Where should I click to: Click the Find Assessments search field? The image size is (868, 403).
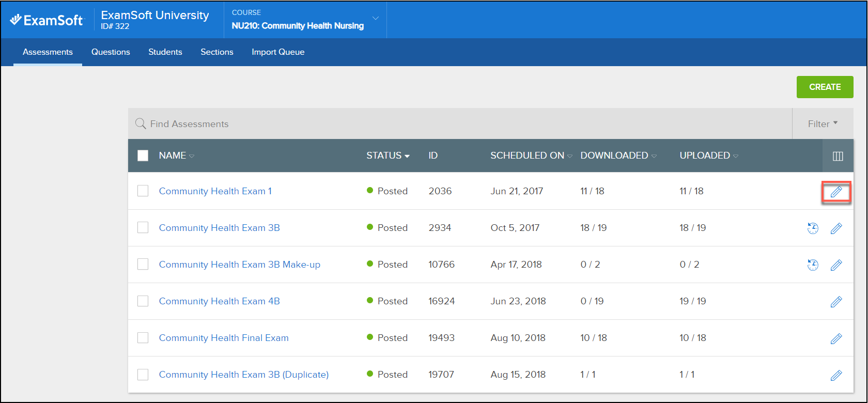click(x=460, y=123)
